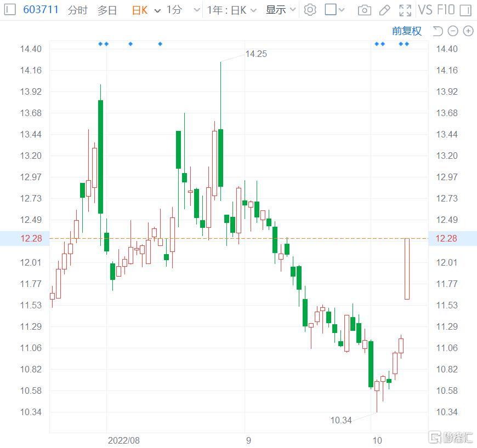Select the 日K daily candlestick tab

140,10
